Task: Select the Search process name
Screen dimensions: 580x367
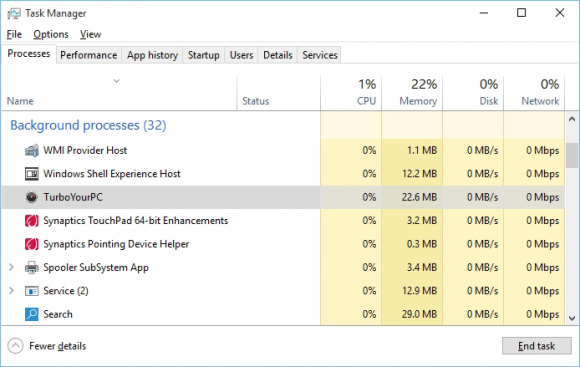Action: [58, 314]
